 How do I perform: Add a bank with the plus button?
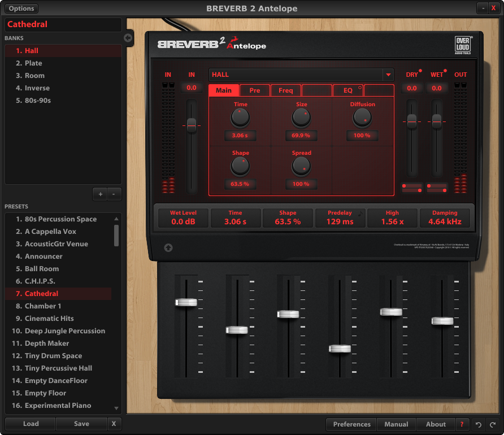(x=100, y=194)
